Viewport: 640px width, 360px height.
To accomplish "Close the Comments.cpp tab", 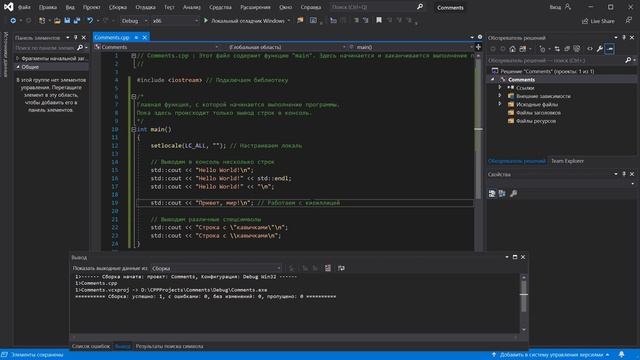I will 144,38.
